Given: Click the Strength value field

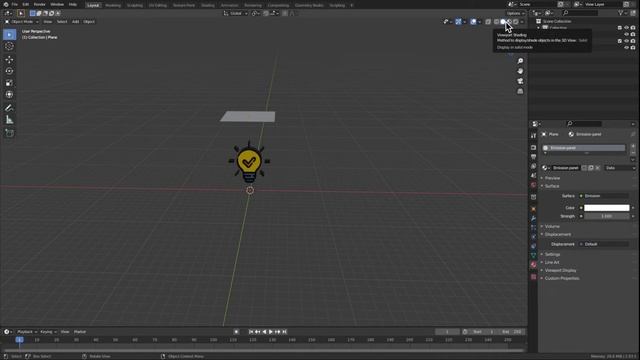Looking at the screenshot, I should click(x=607, y=216).
